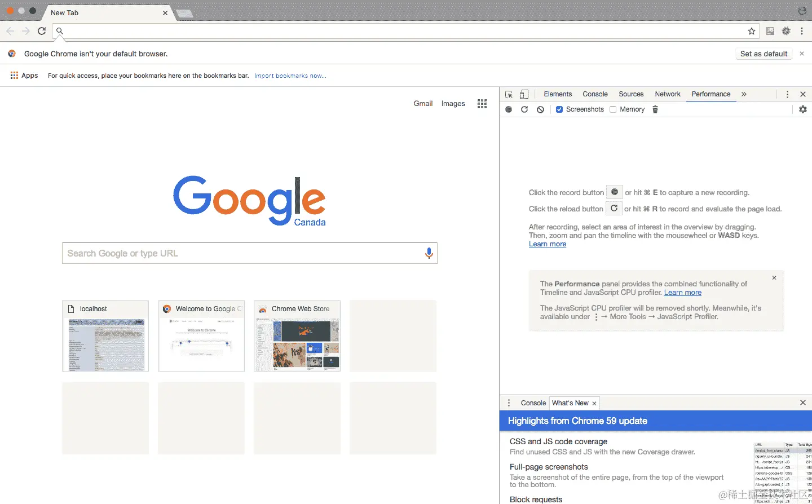Screen dimensions: 812x504
Task: Start recording a performance profile
Action: tap(509, 109)
